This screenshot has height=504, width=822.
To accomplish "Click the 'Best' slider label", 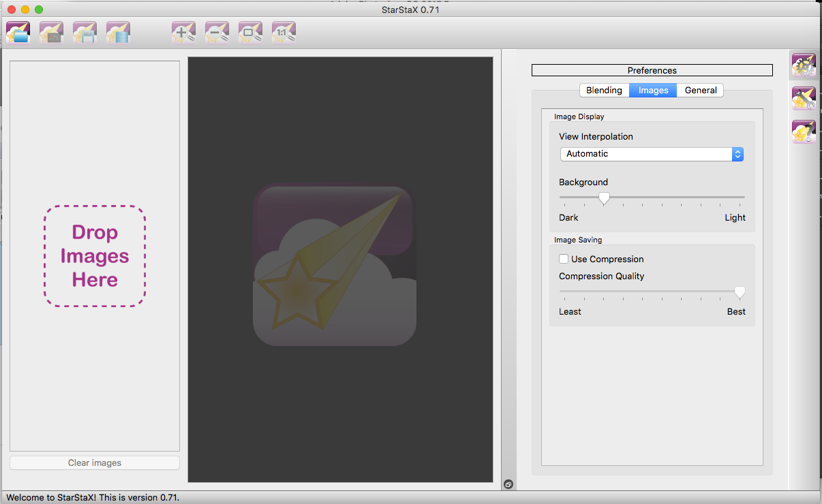I will coord(737,312).
